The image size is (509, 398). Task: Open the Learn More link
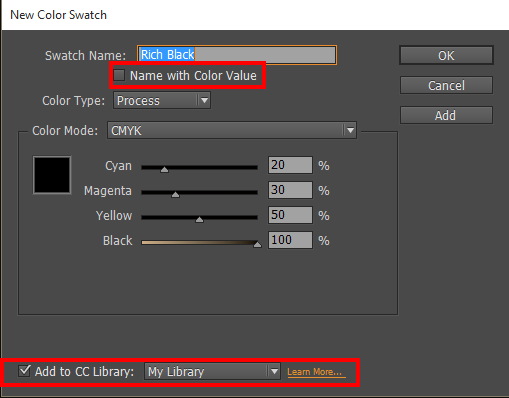click(315, 372)
